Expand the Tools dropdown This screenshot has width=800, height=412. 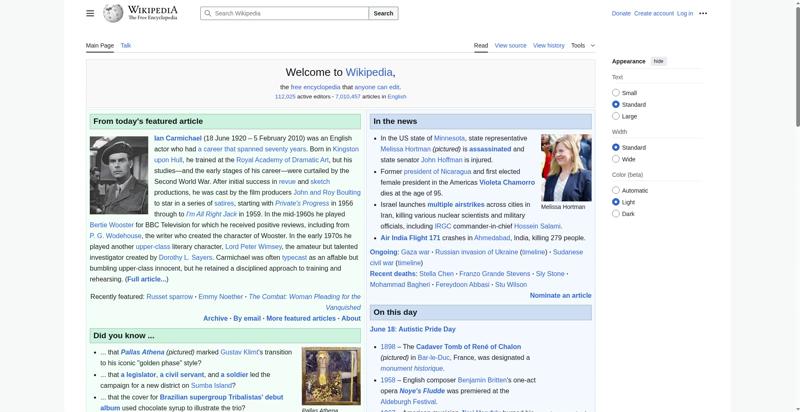583,45
